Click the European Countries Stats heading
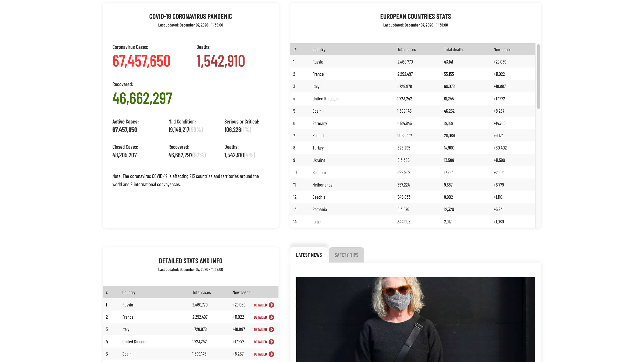Image resolution: width=644 pixels, height=362 pixels. (416, 16)
